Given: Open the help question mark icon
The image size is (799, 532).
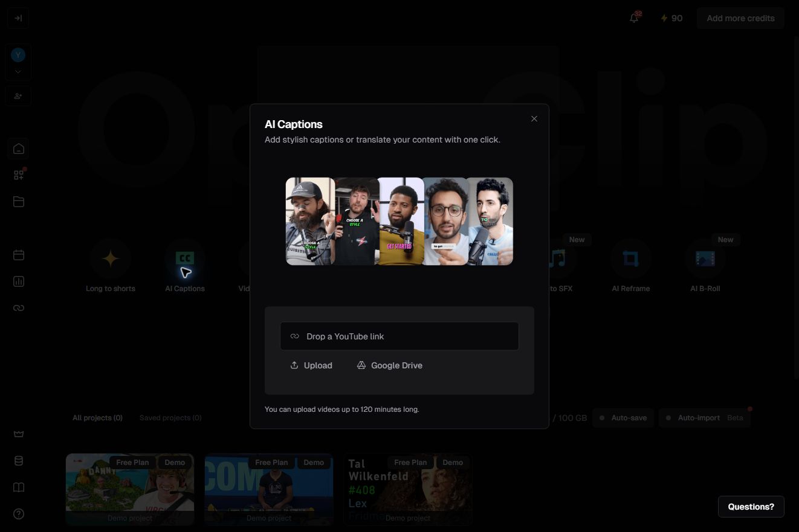Looking at the screenshot, I should coord(19,514).
